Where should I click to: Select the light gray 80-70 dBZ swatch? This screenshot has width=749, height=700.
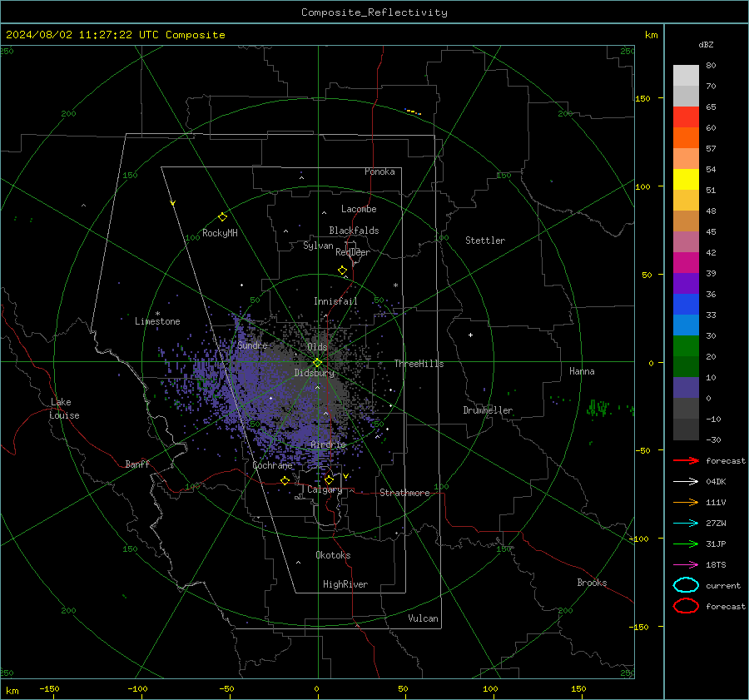click(686, 76)
